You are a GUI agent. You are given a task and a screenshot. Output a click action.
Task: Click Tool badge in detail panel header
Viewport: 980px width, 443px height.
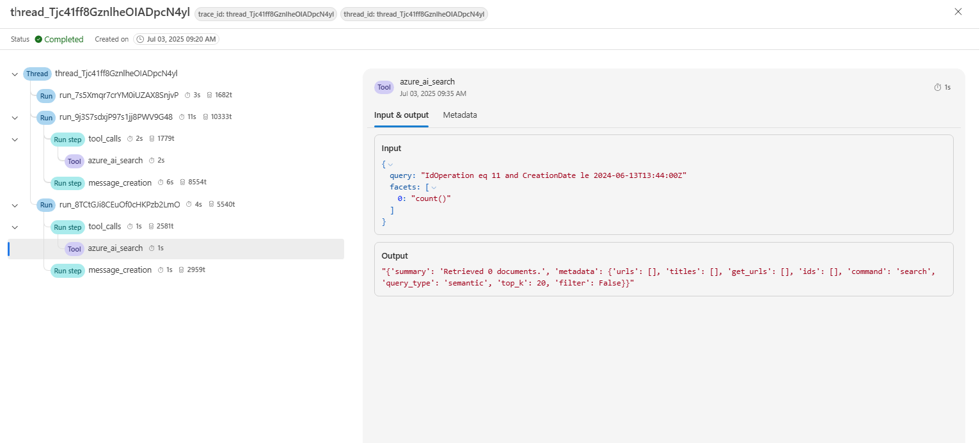tap(384, 88)
